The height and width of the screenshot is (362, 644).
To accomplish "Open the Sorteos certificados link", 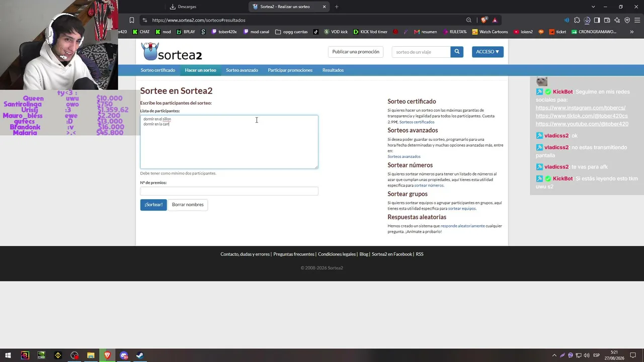I will tap(417, 122).
